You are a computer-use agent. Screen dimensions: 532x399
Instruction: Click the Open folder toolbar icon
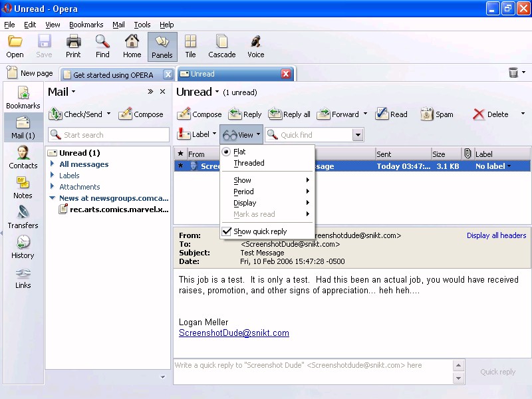[x=15, y=47]
